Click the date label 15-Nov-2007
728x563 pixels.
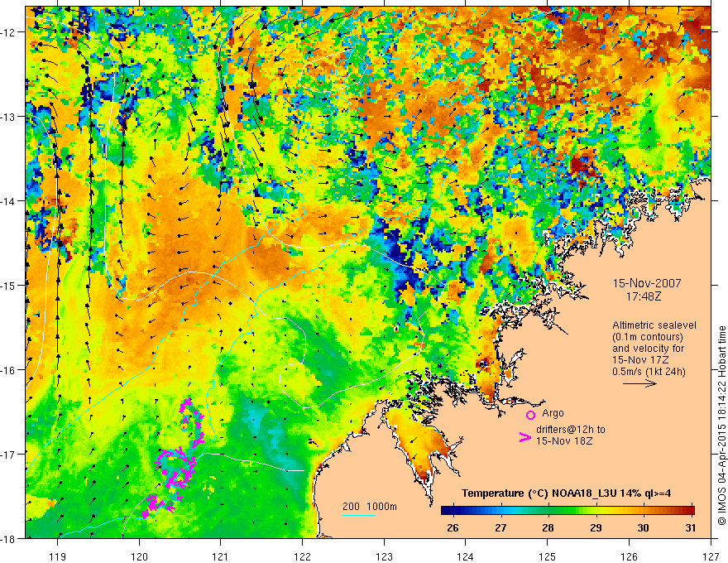(x=647, y=283)
